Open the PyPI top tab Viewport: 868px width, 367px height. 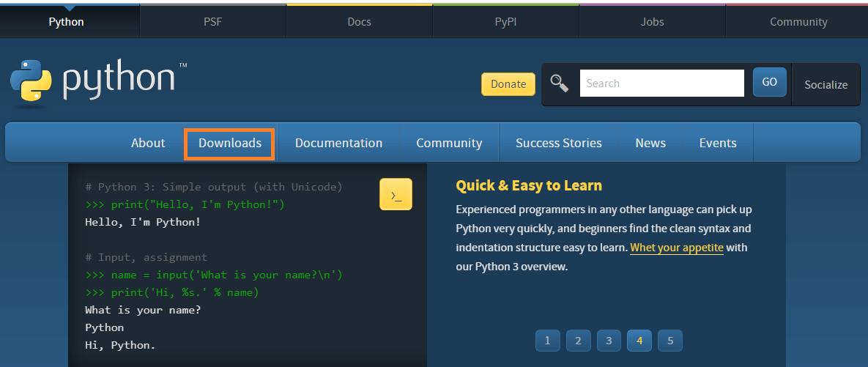(x=505, y=22)
